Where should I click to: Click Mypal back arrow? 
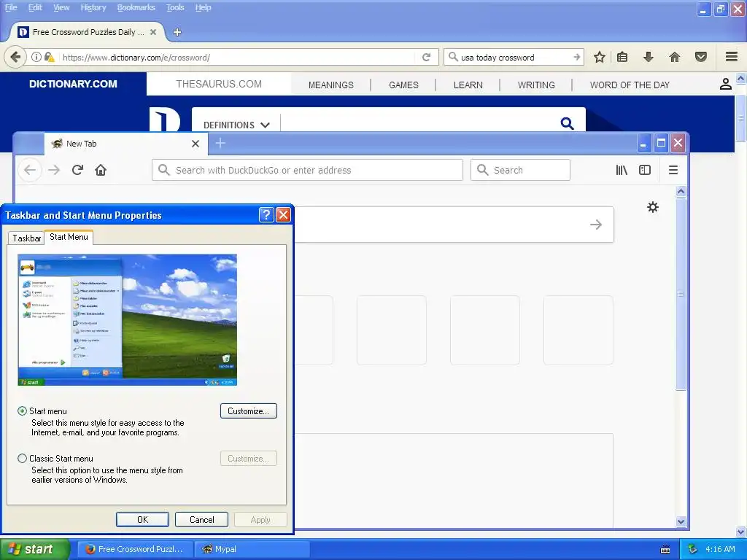(x=29, y=170)
